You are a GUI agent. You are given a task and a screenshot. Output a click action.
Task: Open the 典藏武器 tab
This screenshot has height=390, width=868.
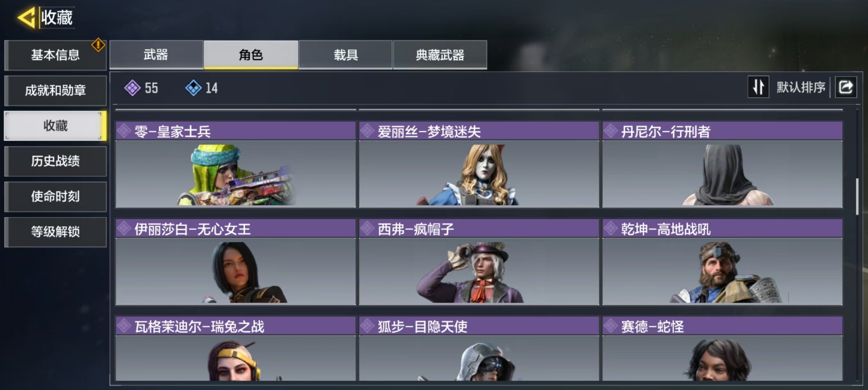point(440,55)
